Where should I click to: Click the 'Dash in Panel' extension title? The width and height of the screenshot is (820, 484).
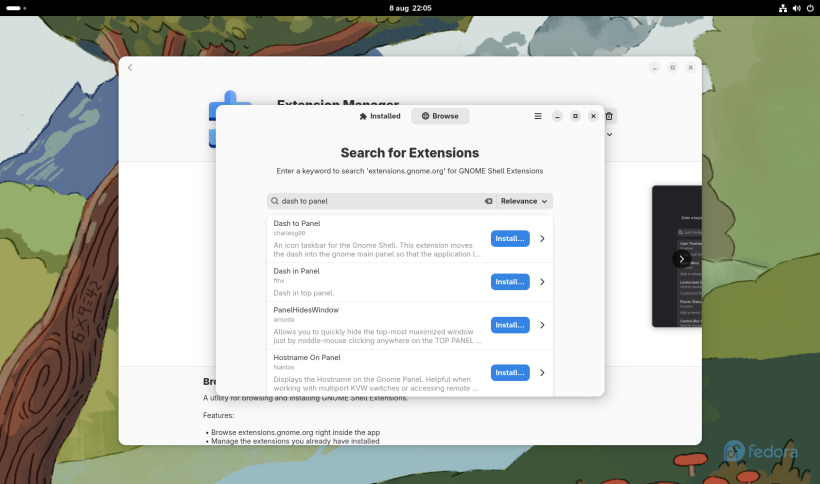pyautogui.click(x=296, y=271)
